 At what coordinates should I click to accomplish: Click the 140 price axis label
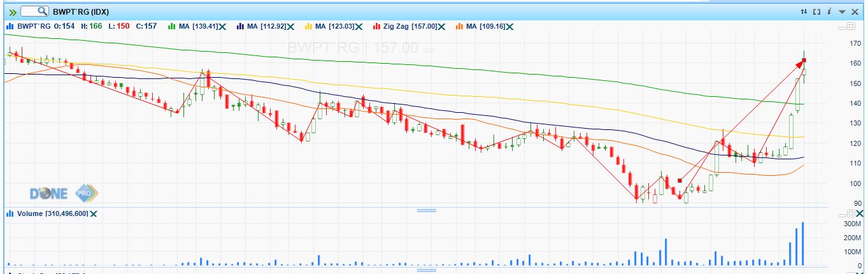[x=855, y=103]
